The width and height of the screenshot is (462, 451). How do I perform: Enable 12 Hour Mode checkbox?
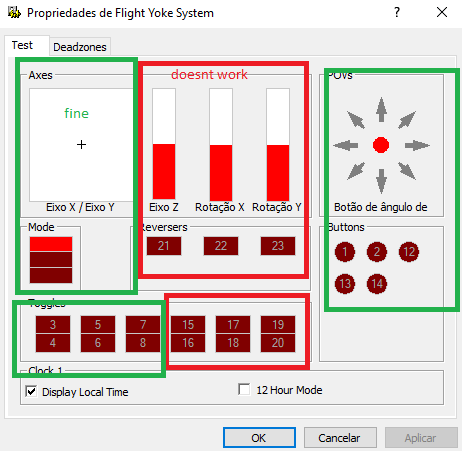click(x=244, y=389)
